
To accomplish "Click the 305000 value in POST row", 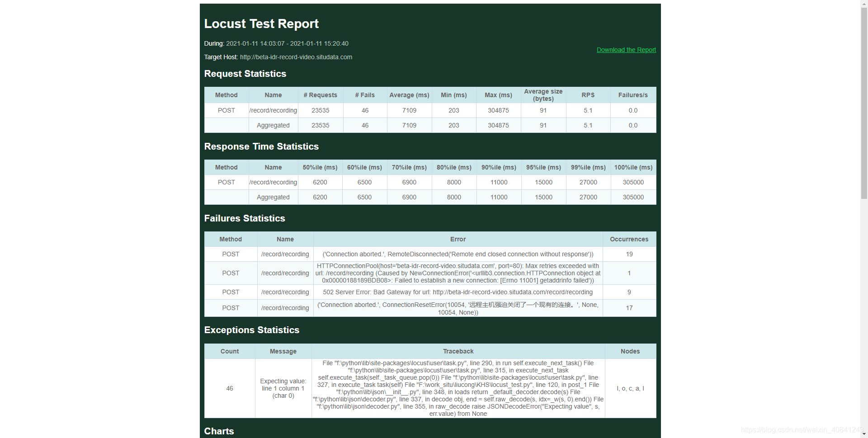I will [633, 182].
